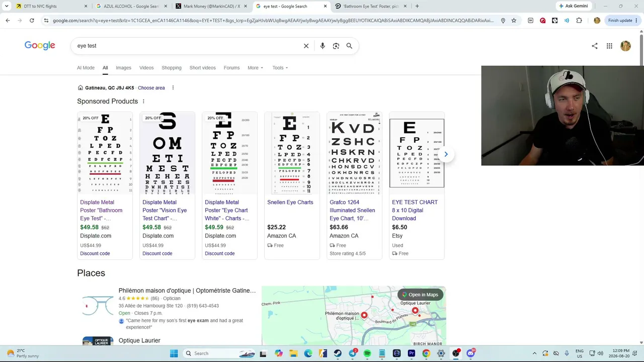Select the Images results tab
Screen dimensions: 644x362
pos(123,68)
